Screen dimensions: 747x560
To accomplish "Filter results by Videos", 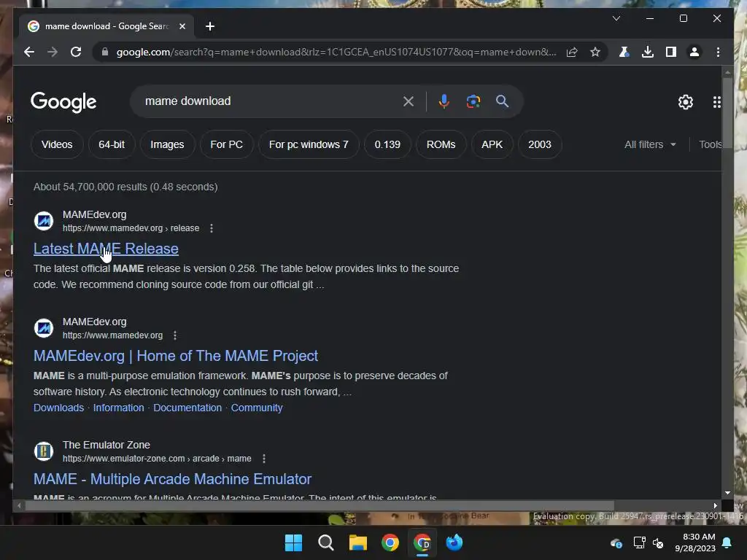I will click(57, 144).
